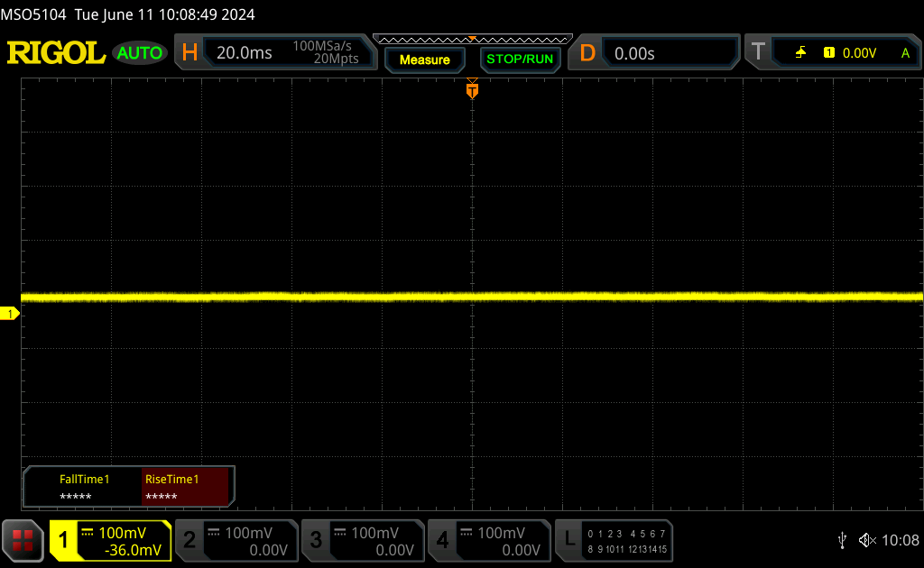Click the RIGOL logo
Image resolution: width=924 pixels, height=568 pixels.
(x=56, y=53)
